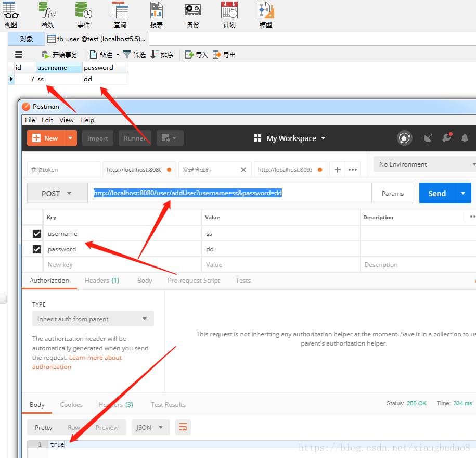Expand the Send button dropdown arrow
The image size is (476, 458).
(463, 193)
